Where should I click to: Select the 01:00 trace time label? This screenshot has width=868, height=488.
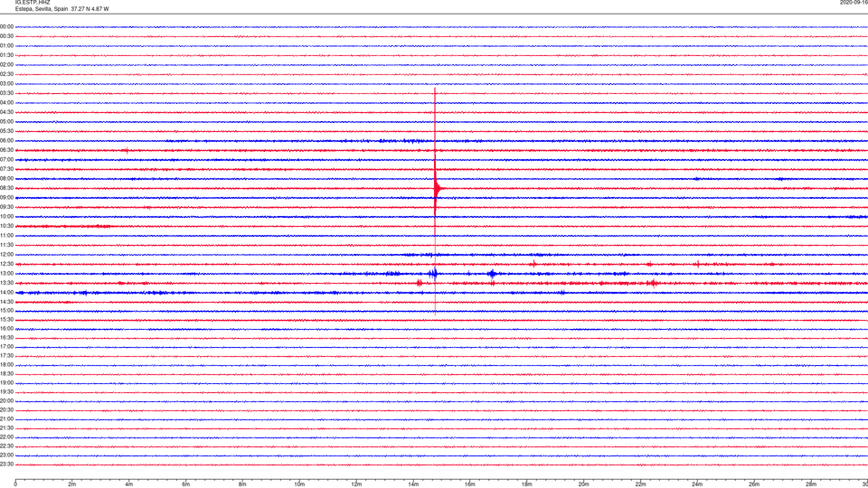[6, 46]
